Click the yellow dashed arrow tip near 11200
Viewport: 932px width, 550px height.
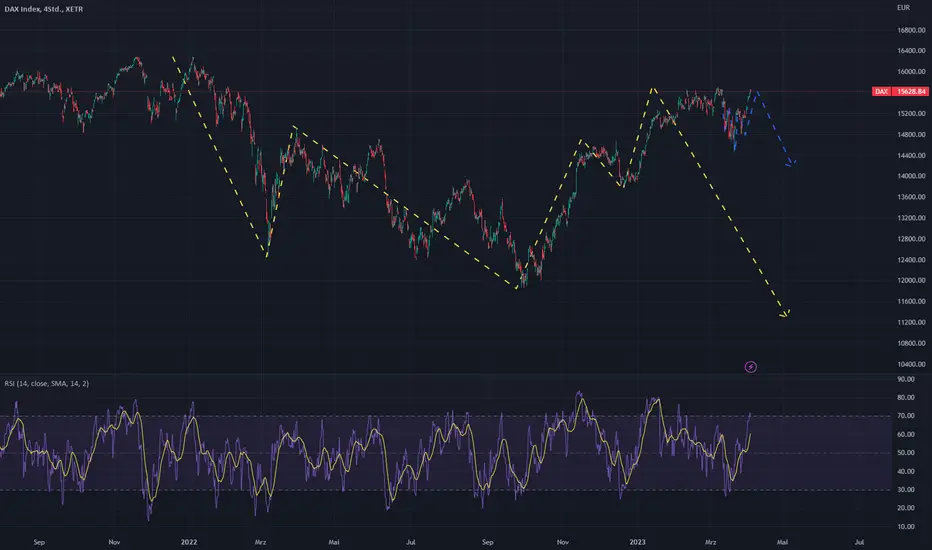786,315
